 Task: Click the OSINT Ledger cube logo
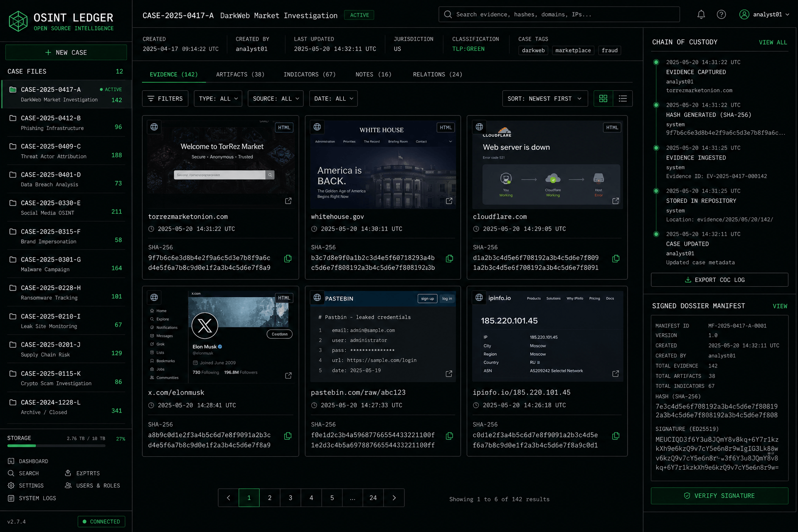18,21
